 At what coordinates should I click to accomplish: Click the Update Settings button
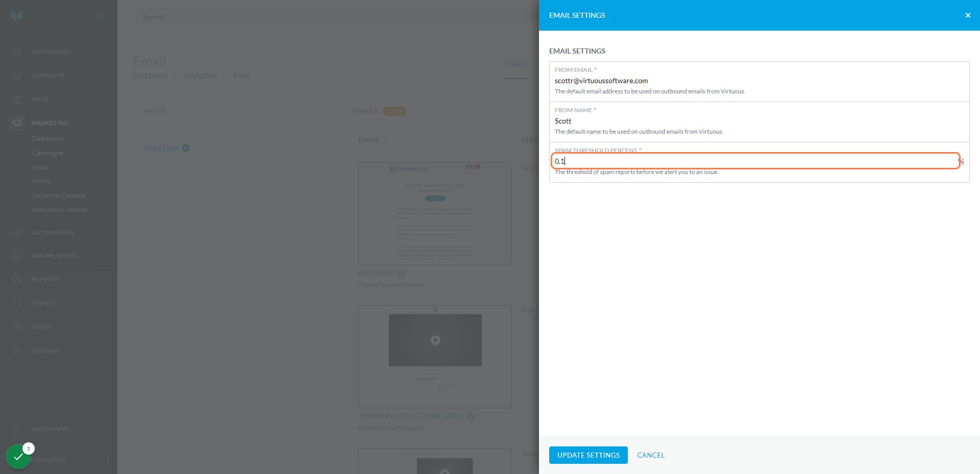(589, 455)
